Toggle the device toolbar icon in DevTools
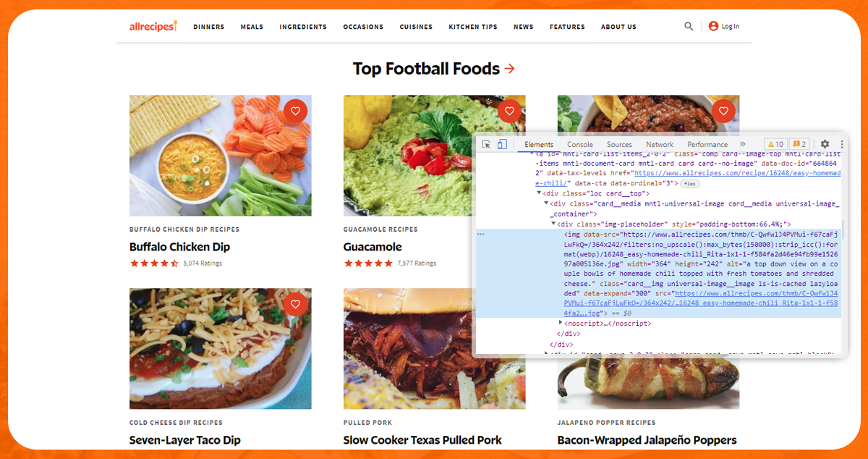 [502, 144]
